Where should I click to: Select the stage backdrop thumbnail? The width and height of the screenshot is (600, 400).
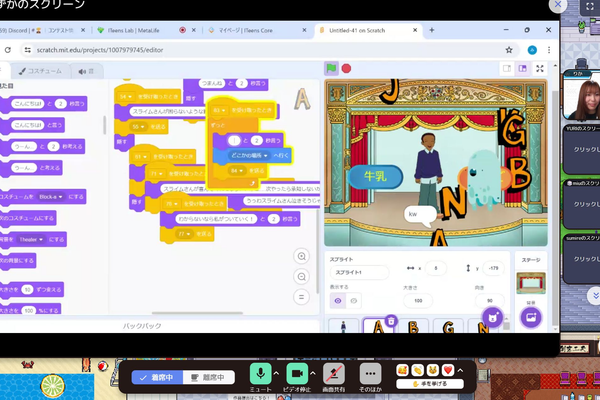pos(531,283)
